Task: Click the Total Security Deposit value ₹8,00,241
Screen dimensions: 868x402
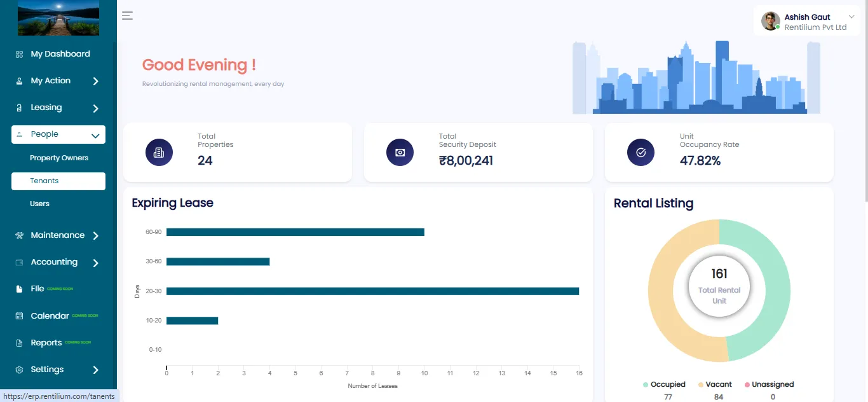Action: 466,160
